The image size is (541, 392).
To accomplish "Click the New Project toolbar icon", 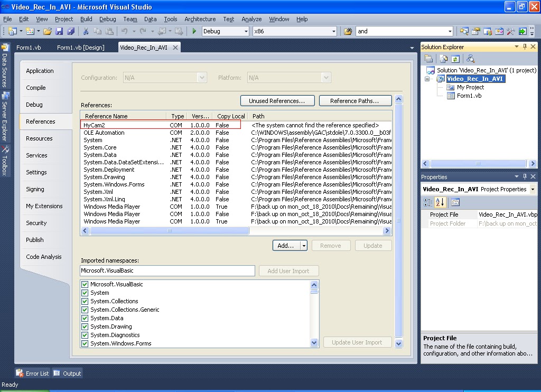I will pyautogui.click(x=13, y=31).
